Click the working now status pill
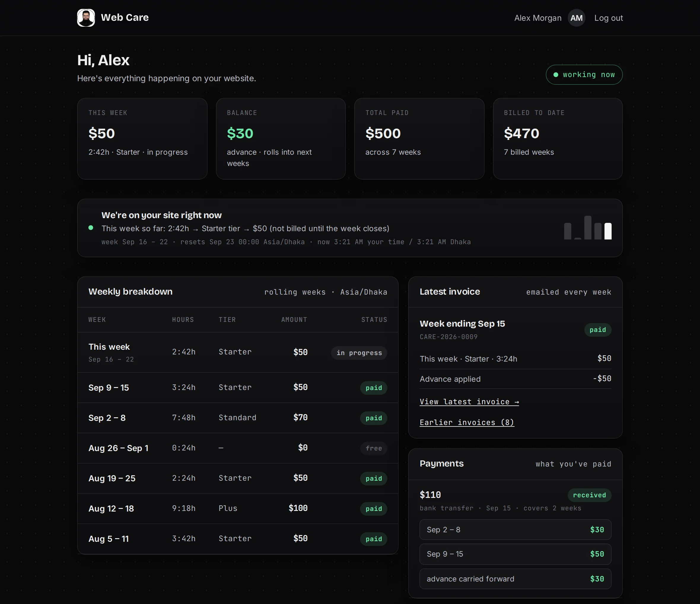700x604 pixels. coord(584,75)
